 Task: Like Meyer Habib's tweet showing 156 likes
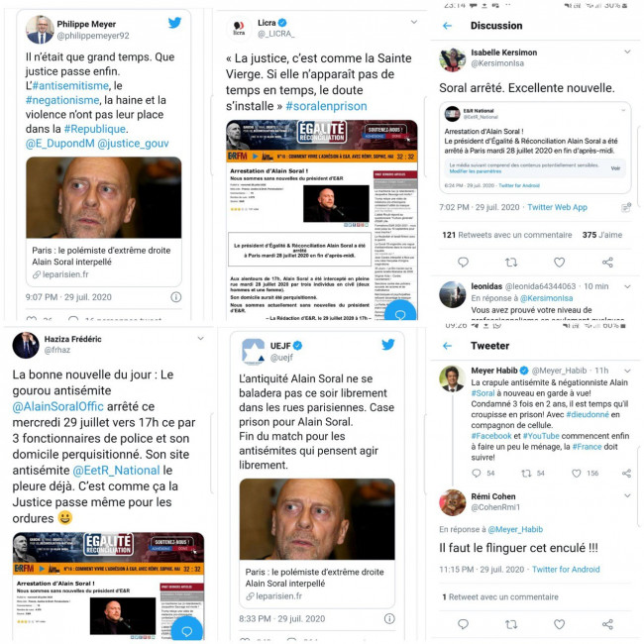[x=577, y=474]
